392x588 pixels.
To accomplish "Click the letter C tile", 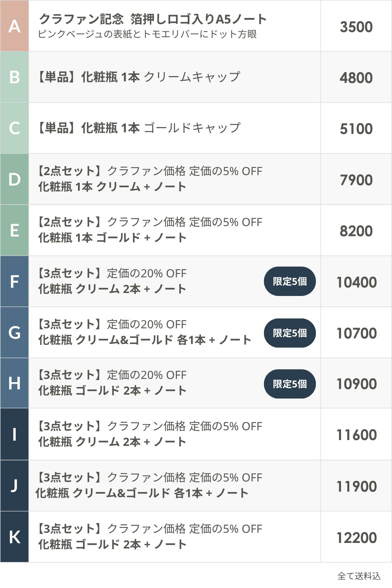I will (14, 128).
